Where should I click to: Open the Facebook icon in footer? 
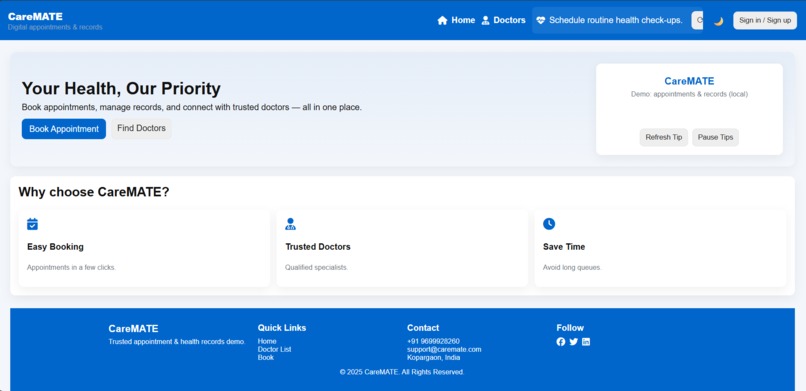[561, 342]
